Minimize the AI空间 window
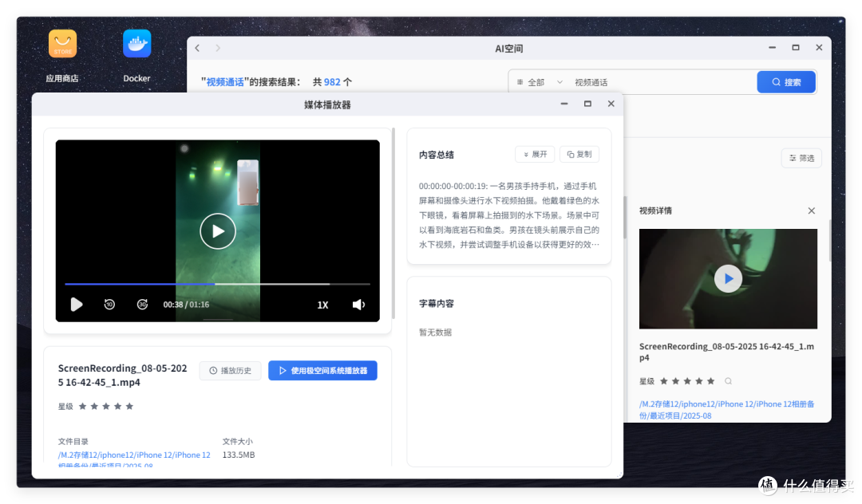862x504 pixels. pyautogui.click(x=773, y=48)
